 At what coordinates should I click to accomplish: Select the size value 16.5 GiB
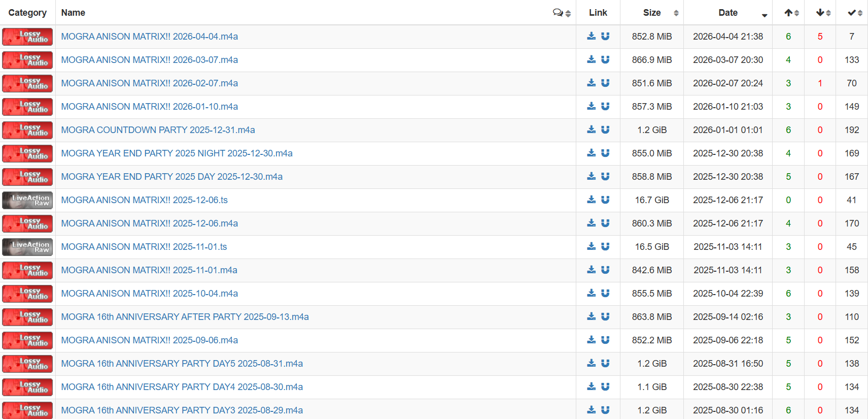click(x=652, y=247)
